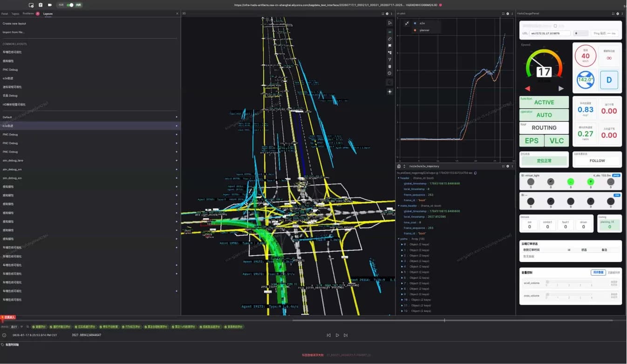Fullscreen the 3D panel
Screen dimensions: 627x364
pos(382,13)
